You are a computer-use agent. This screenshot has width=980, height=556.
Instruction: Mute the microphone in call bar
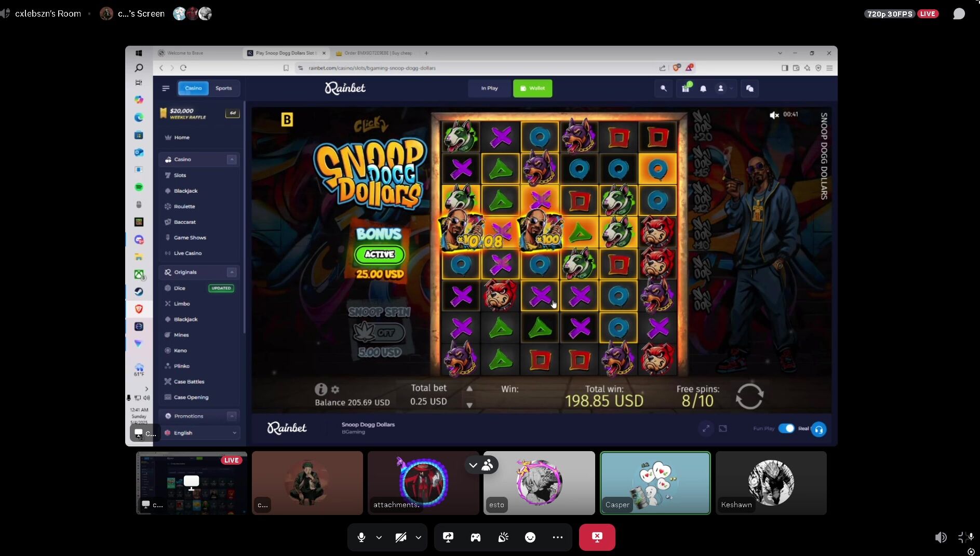(x=361, y=537)
